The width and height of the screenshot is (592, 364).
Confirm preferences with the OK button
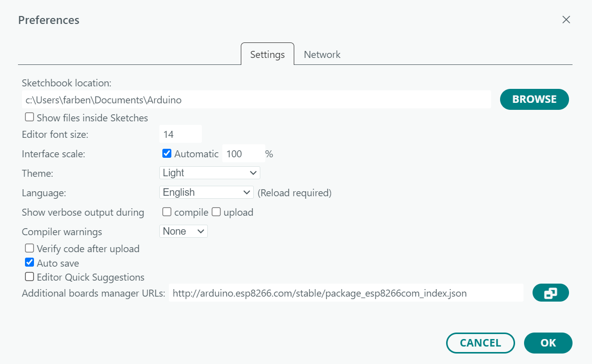[x=548, y=343]
